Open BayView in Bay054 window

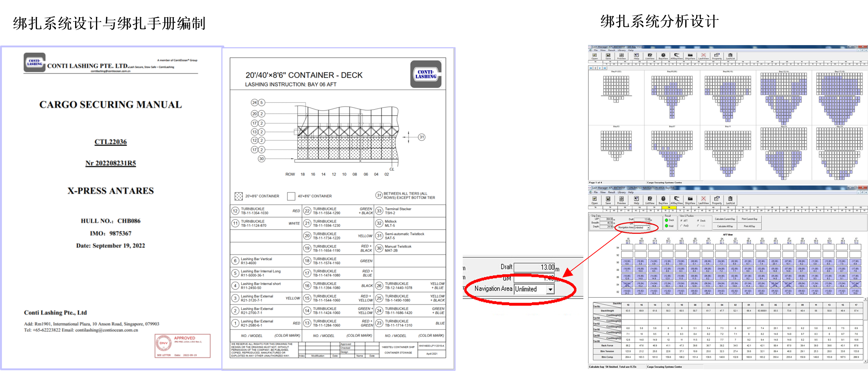coord(663,200)
